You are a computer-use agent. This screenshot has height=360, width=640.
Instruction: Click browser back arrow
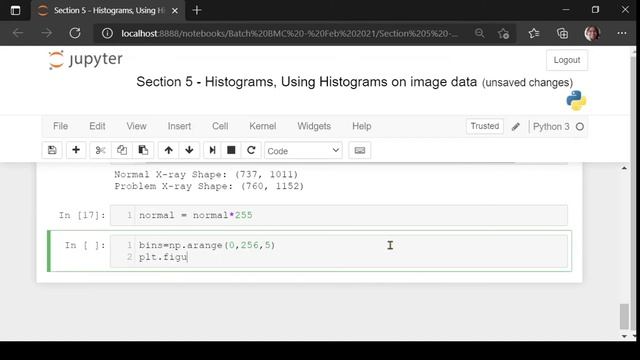pos(18,33)
